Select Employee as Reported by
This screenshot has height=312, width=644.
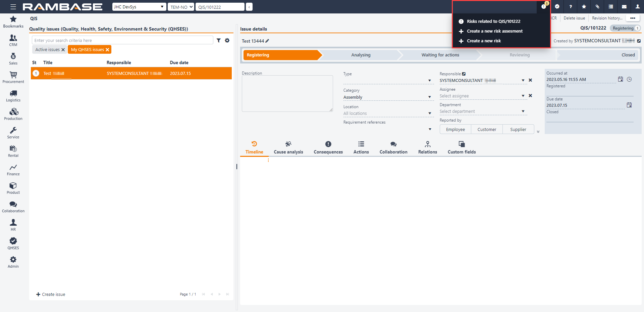455,129
